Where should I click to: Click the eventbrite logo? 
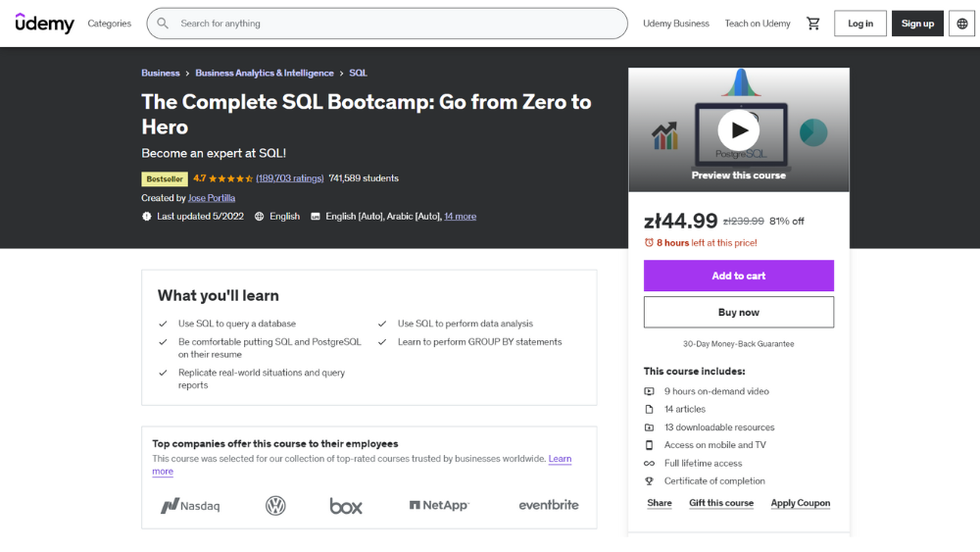549,505
